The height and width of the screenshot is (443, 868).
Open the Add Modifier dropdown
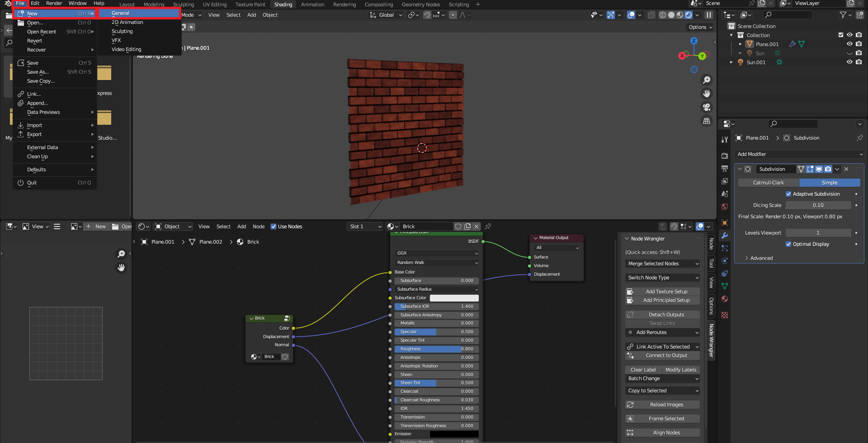click(x=799, y=154)
